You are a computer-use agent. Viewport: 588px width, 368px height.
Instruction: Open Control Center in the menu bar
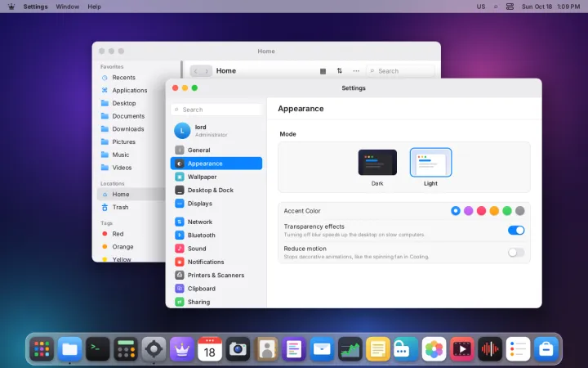click(x=510, y=7)
